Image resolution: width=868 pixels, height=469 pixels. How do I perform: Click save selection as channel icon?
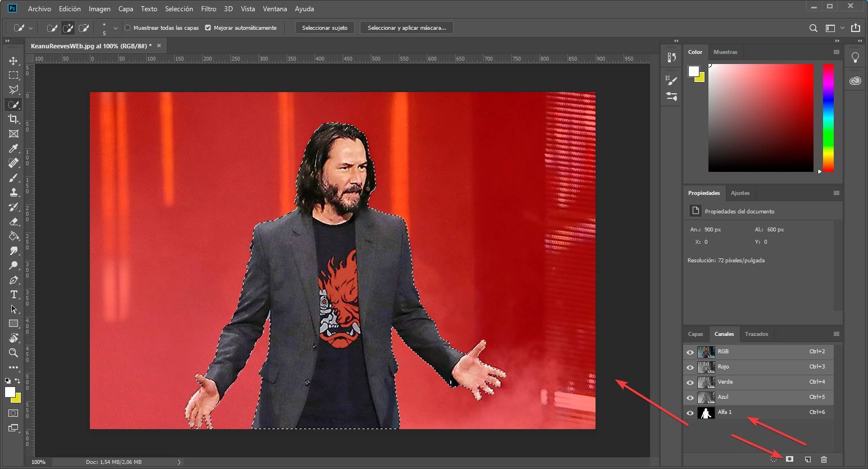(789, 459)
